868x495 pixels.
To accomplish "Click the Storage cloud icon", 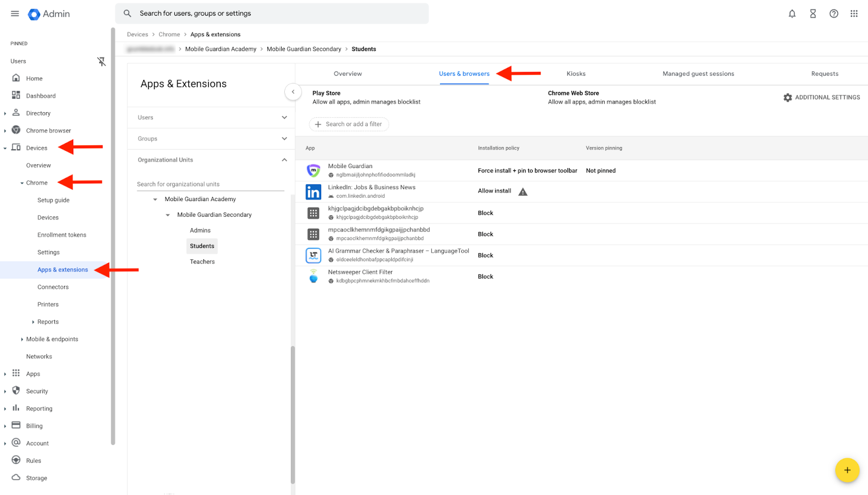I will tap(16, 477).
